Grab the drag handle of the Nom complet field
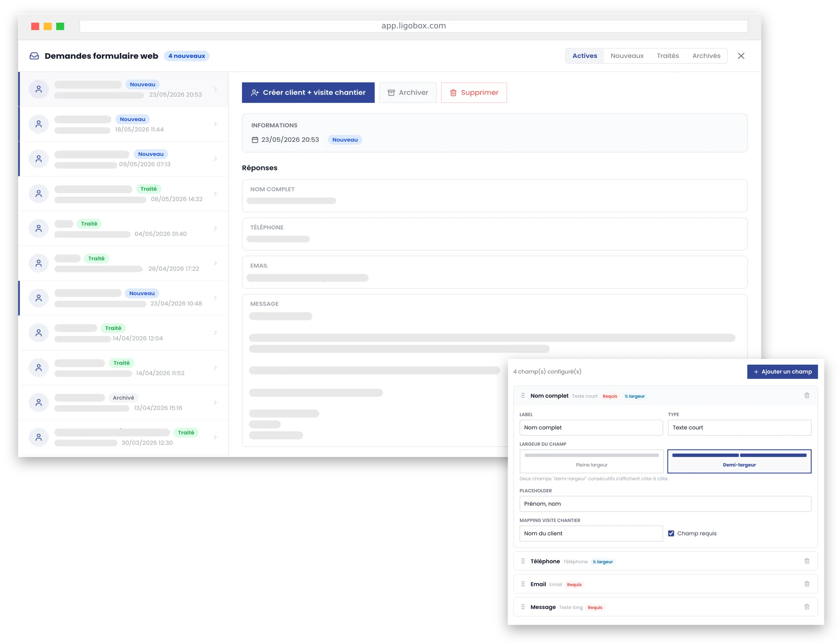Image resolution: width=840 pixels, height=643 pixels. click(x=523, y=395)
